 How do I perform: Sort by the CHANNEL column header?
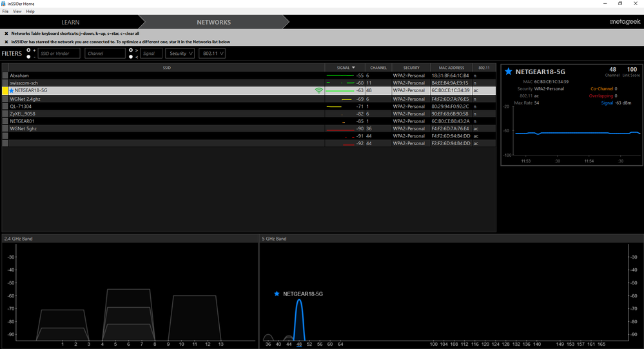pyautogui.click(x=378, y=68)
